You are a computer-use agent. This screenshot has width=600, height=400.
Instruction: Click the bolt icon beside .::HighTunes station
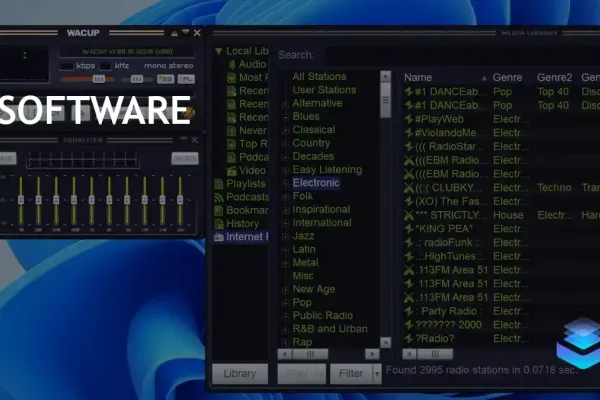point(409,256)
